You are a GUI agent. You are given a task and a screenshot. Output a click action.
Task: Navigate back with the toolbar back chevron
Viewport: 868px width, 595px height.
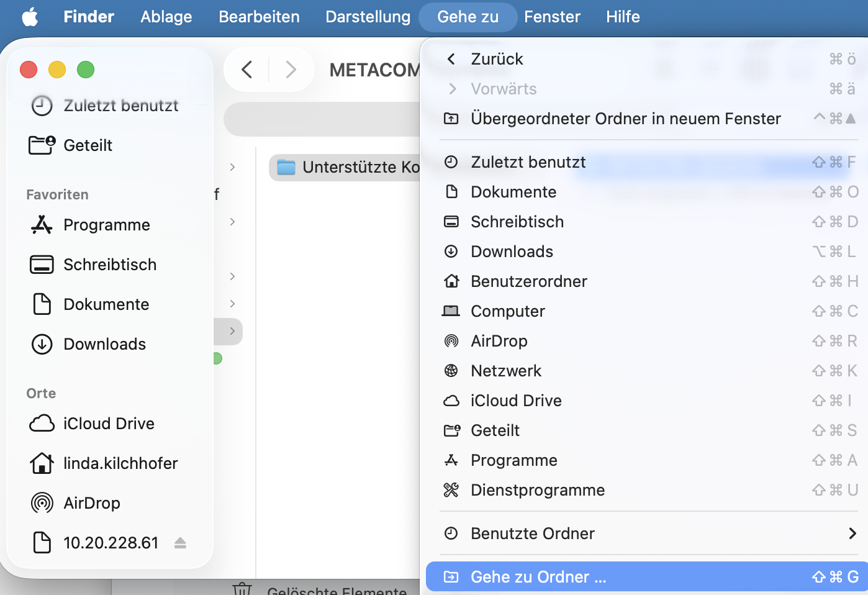point(247,70)
